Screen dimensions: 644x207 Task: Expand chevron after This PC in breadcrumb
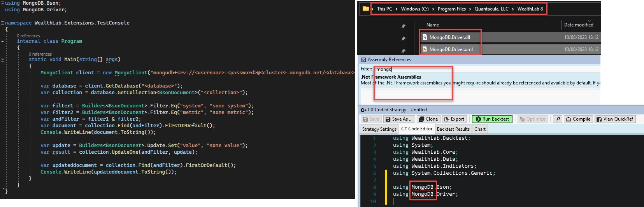(397, 9)
